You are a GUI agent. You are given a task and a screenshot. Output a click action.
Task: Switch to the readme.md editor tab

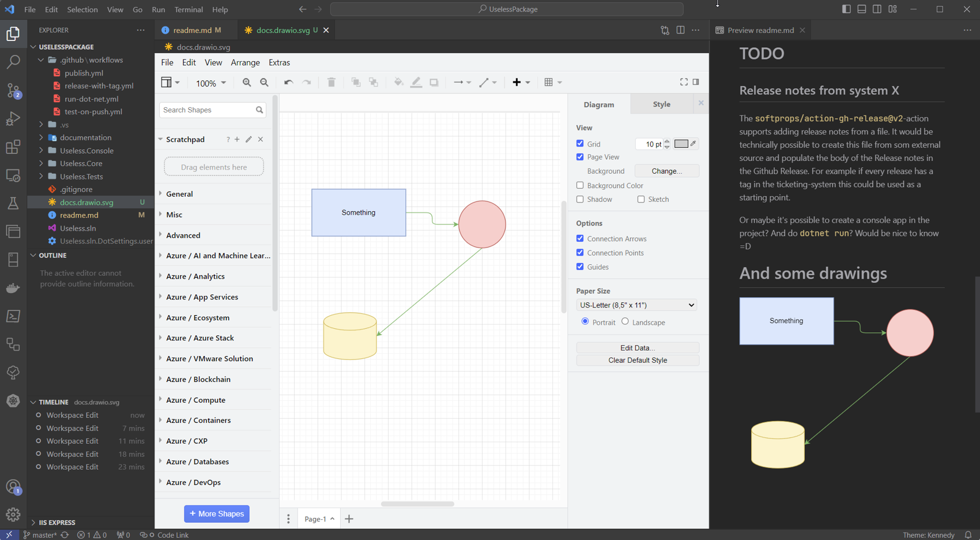click(x=193, y=30)
